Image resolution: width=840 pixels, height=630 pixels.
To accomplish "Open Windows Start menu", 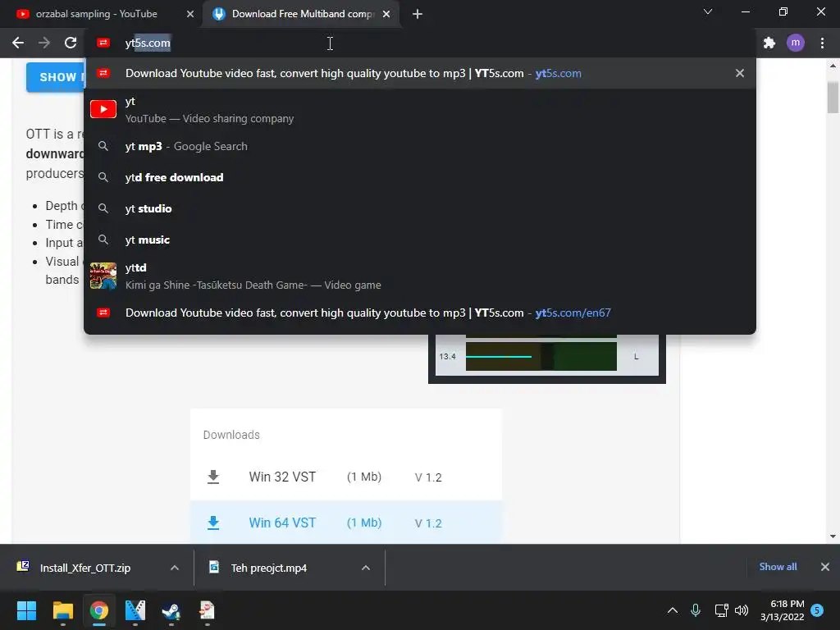I will pyautogui.click(x=26, y=610).
